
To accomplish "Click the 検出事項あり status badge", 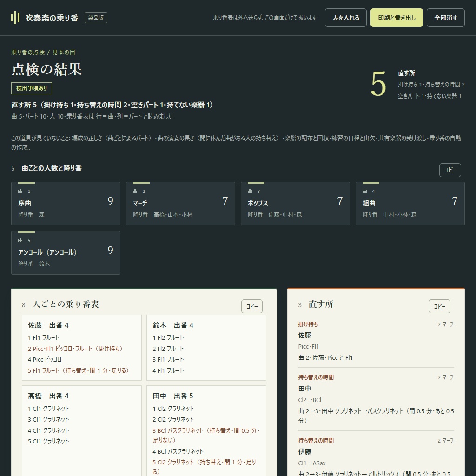I will pos(32,88).
